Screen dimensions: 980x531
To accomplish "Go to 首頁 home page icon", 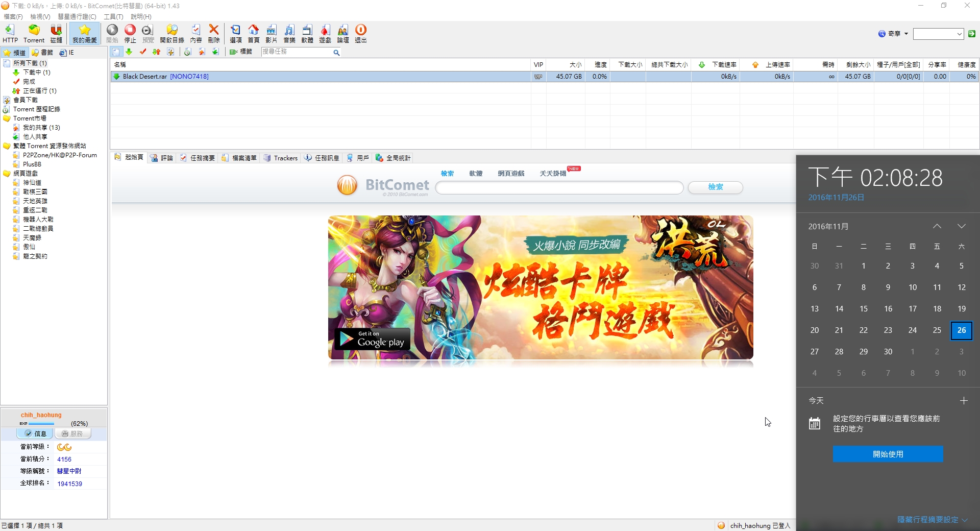I will coord(253,34).
